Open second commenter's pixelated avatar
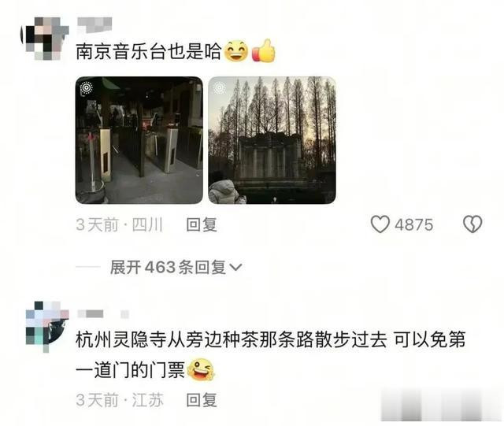The width and height of the screenshot is (504, 426). pos(47,327)
